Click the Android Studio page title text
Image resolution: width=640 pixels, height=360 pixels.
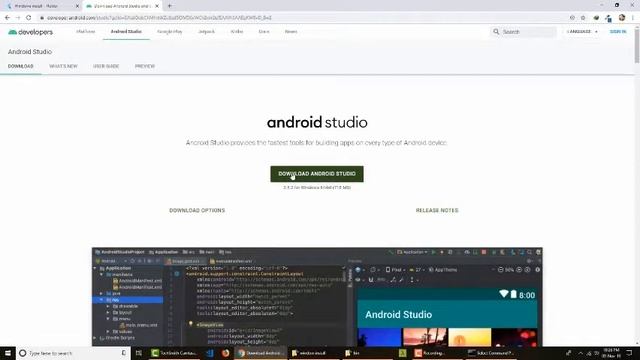(30, 52)
